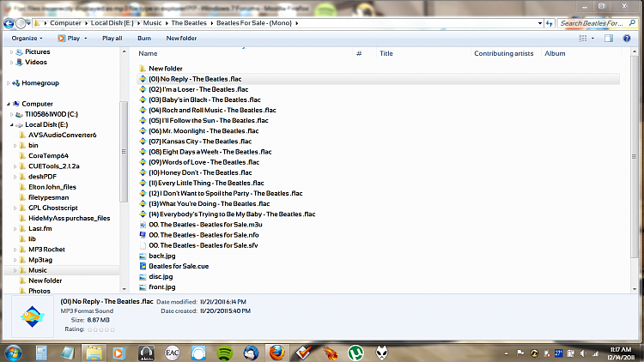Open Thunderbird taskbar icon
Screen dimensions: 644x362
[x=251, y=353]
